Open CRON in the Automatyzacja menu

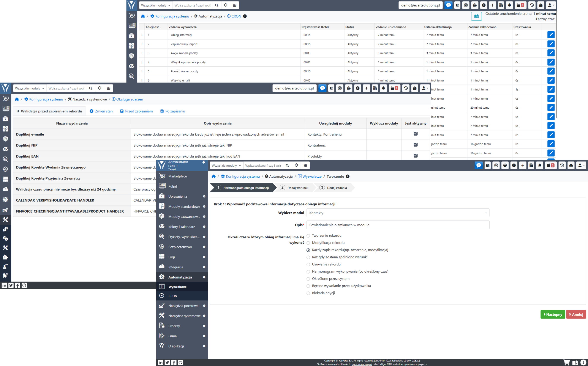click(x=173, y=296)
